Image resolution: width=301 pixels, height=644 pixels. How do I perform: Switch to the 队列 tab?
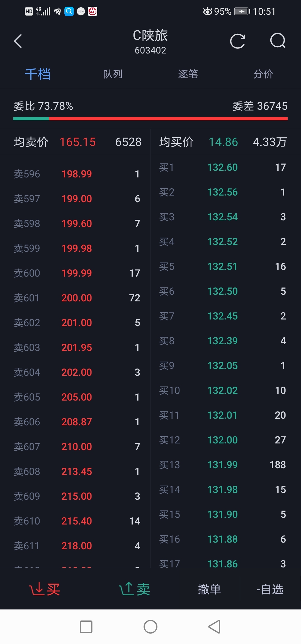[x=113, y=74]
